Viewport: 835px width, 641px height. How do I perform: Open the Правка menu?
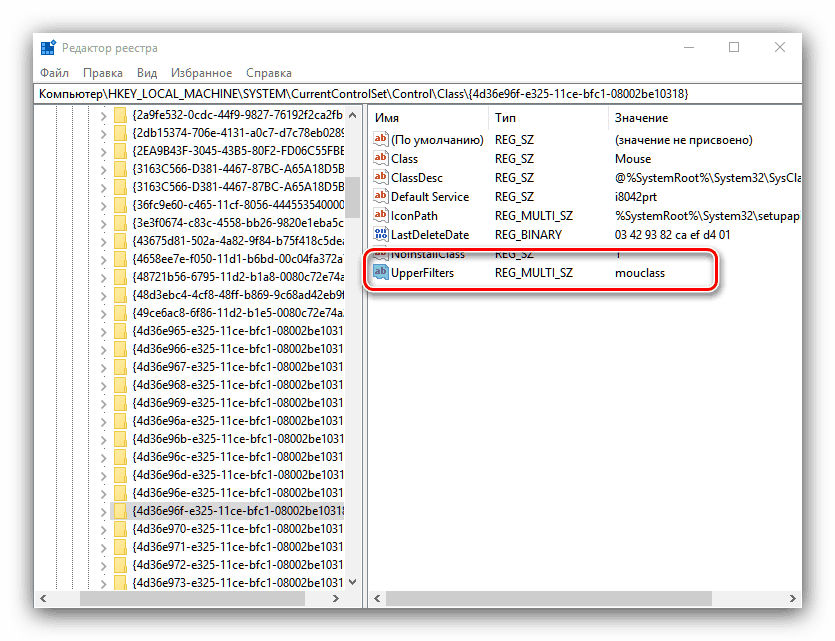103,73
